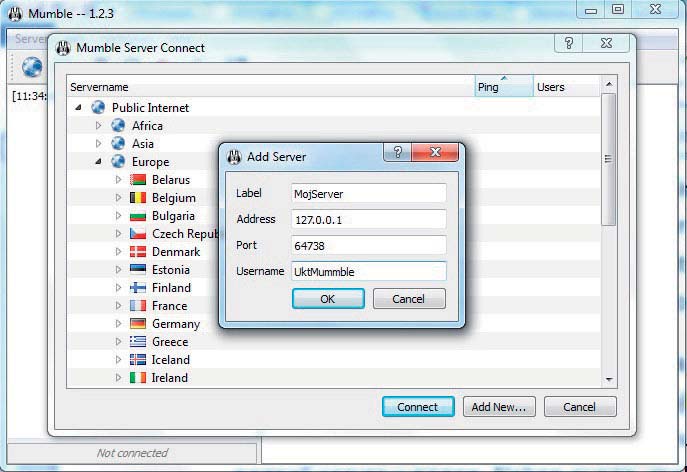Click the Username field with UktMummble

tap(369, 271)
